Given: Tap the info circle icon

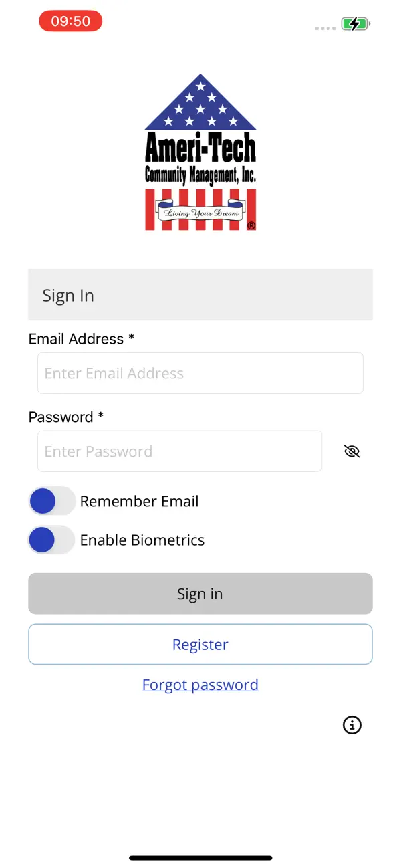Looking at the screenshot, I should click(352, 725).
